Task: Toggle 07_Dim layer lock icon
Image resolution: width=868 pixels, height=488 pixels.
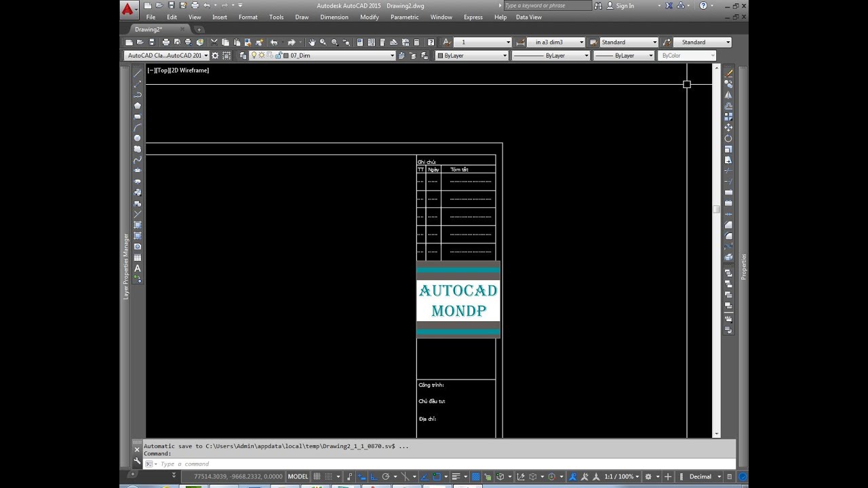Action: point(278,56)
